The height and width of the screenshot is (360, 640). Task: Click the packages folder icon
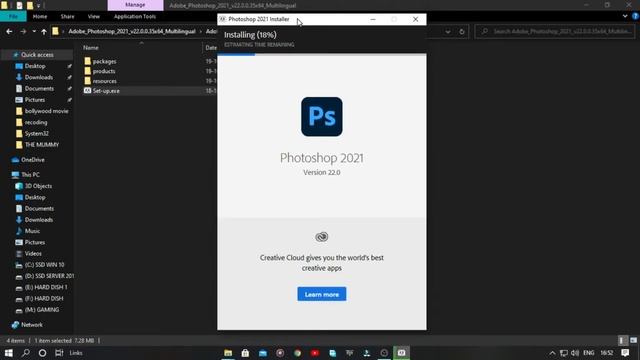[x=87, y=61]
